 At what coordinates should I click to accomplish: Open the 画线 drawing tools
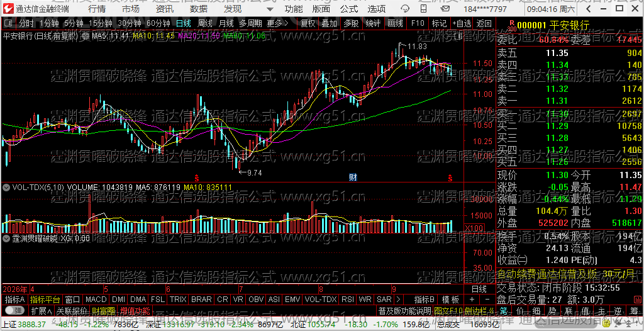coord(395,23)
